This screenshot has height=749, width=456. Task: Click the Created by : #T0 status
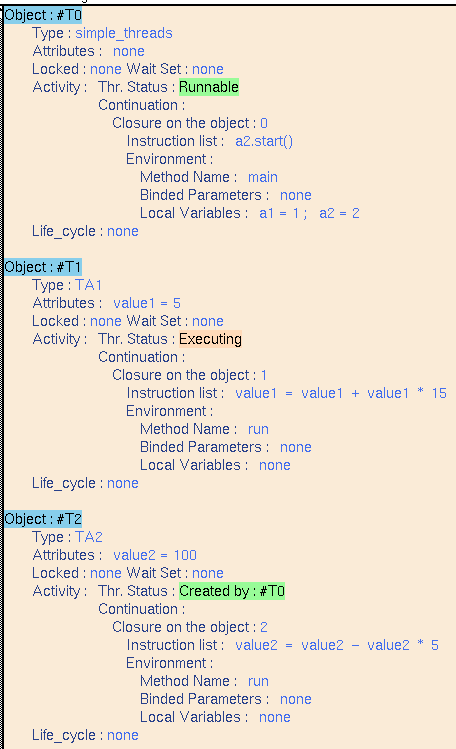coord(232,591)
